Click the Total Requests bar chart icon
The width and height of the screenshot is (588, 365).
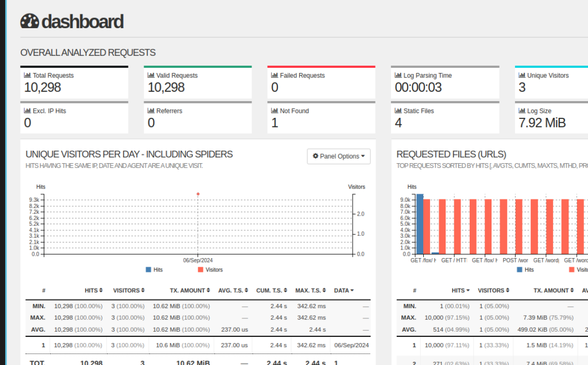click(27, 75)
